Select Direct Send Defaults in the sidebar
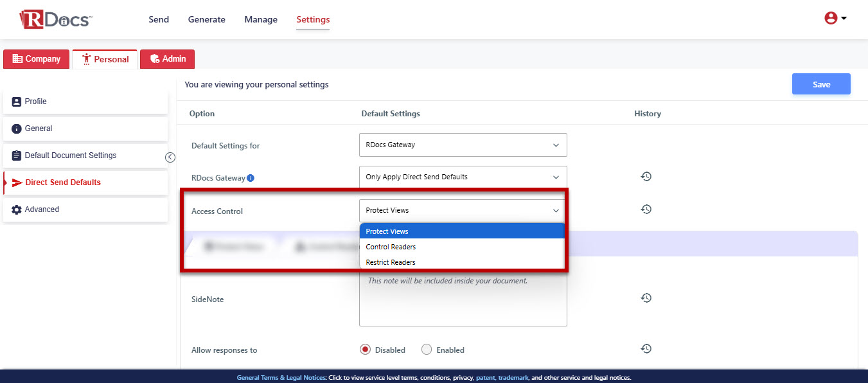Viewport: 868px width, 383px height. pyautogui.click(x=85, y=183)
